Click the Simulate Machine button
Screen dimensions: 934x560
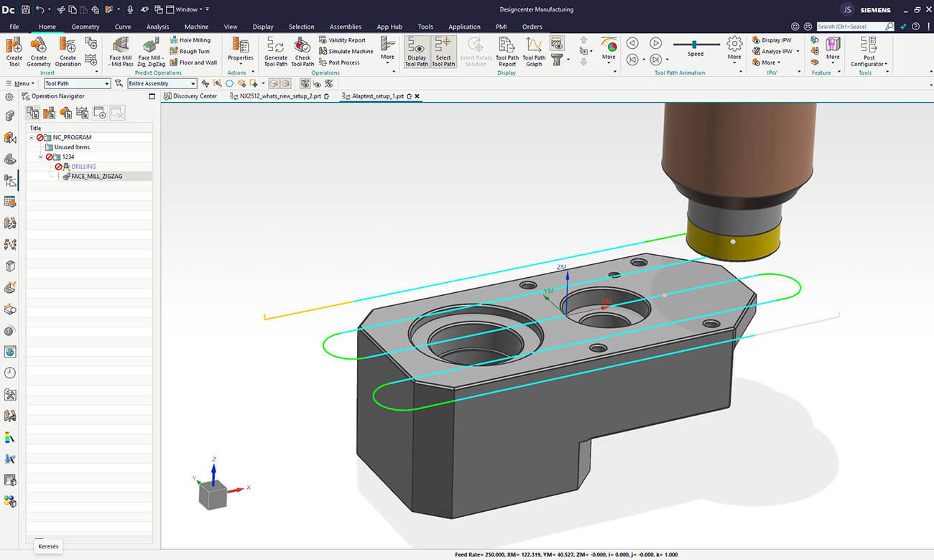click(346, 52)
